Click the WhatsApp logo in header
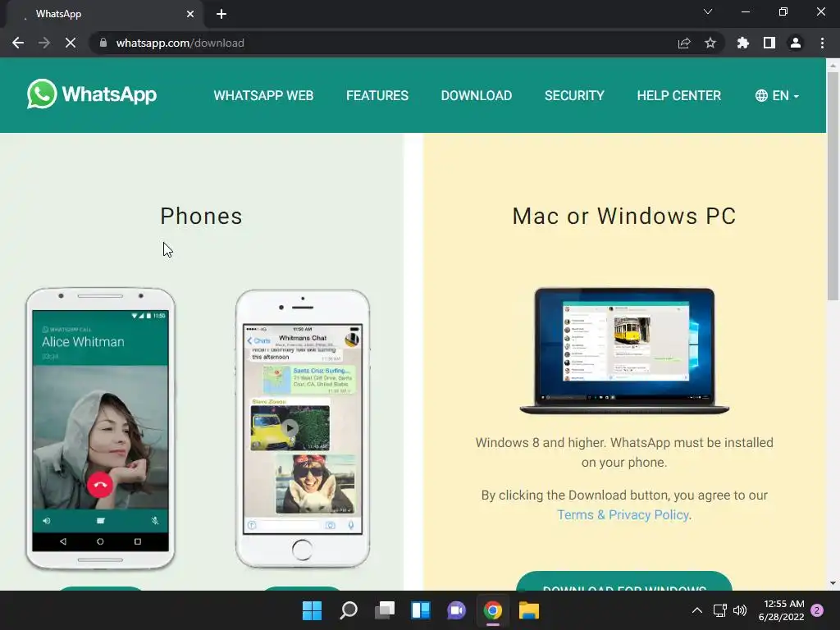Screen dimensions: 840x630 click(92, 94)
